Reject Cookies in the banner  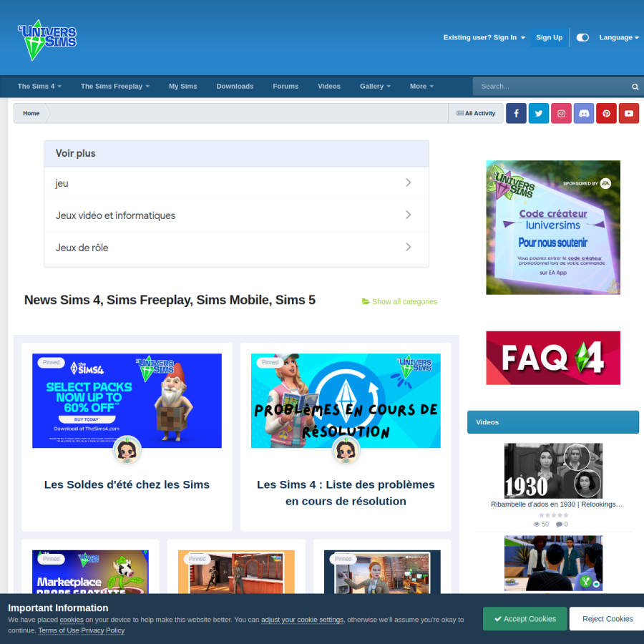point(608,618)
